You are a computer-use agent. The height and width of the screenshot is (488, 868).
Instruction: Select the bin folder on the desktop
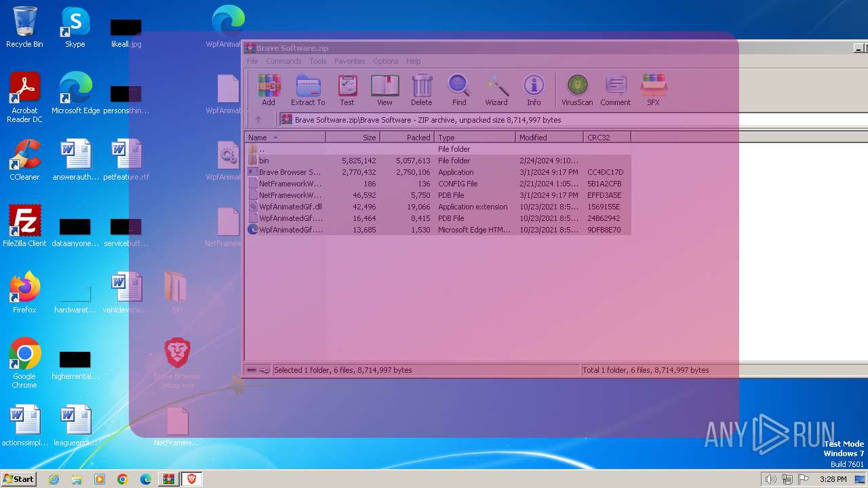[x=177, y=293]
